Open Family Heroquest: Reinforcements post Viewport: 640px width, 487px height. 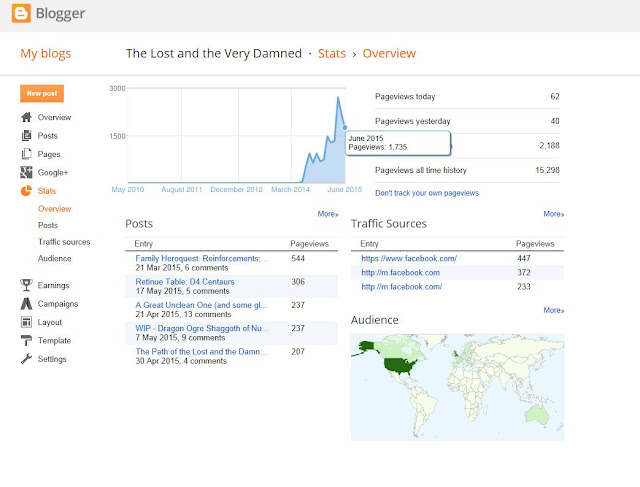click(x=202, y=258)
